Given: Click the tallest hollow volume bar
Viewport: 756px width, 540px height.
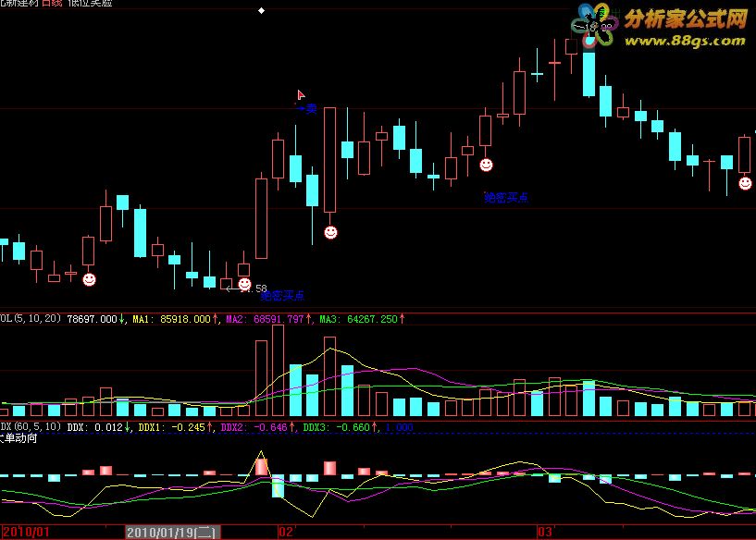Looking at the screenshot, I should (x=279, y=371).
